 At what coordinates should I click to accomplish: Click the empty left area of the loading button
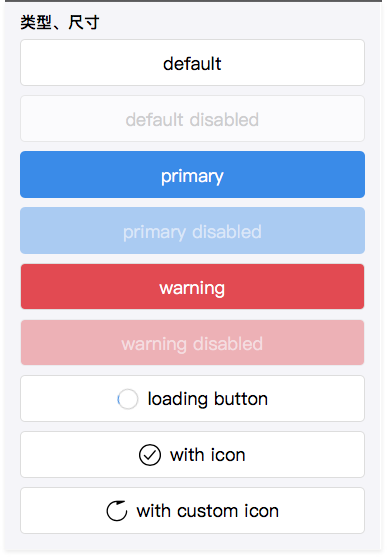[68, 399]
